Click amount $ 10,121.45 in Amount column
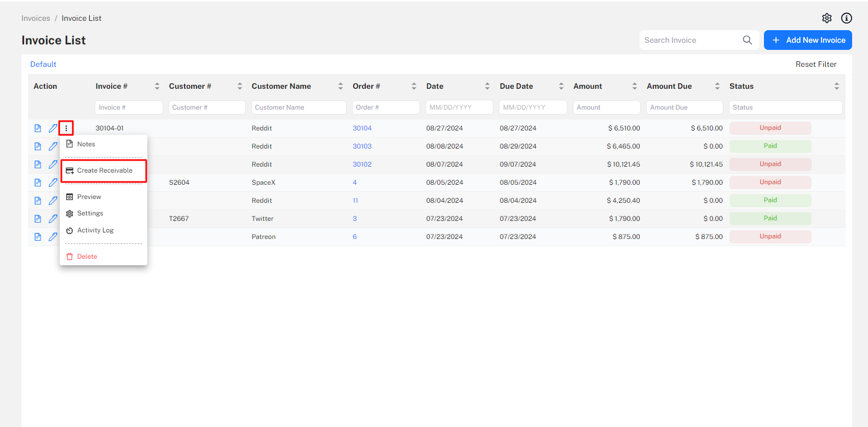The width and height of the screenshot is (868, 427). coord(623,164)
